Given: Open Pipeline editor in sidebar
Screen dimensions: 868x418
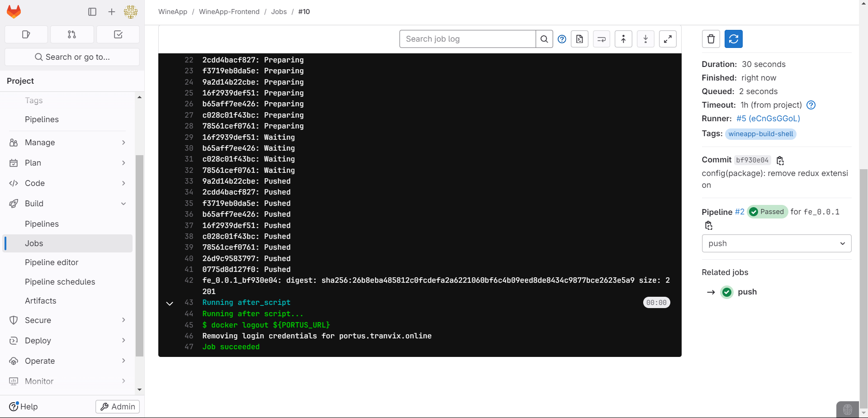Looking at the screenshot, I should [x=52, y=262].
